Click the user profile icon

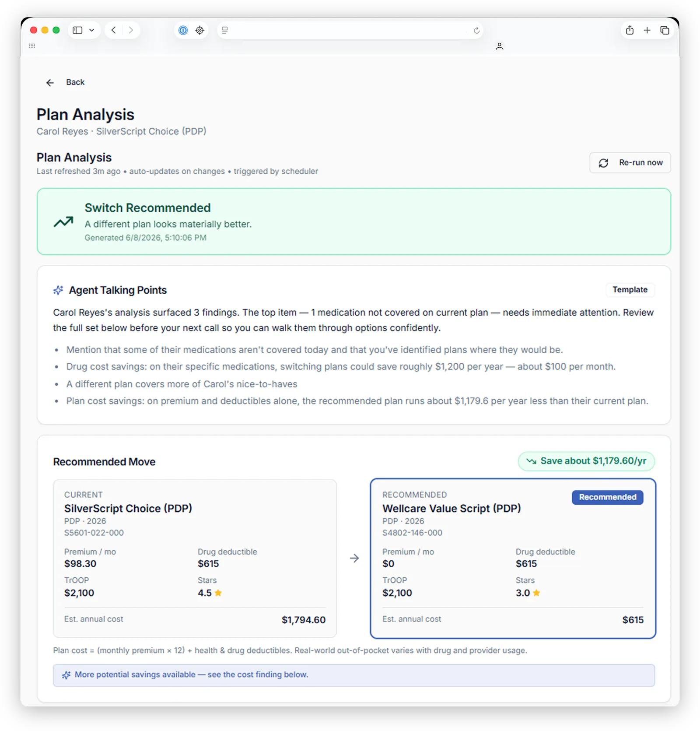pos(500,46)
